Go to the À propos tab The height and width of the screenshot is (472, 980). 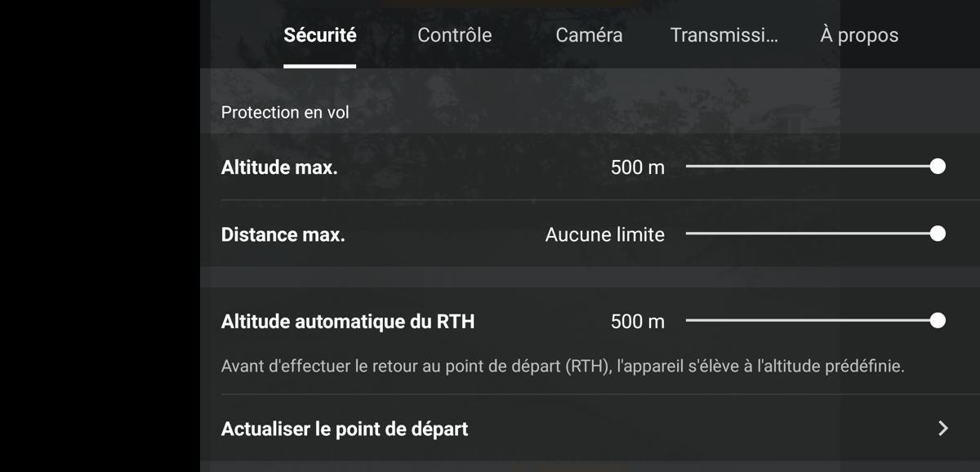[859, 35]
